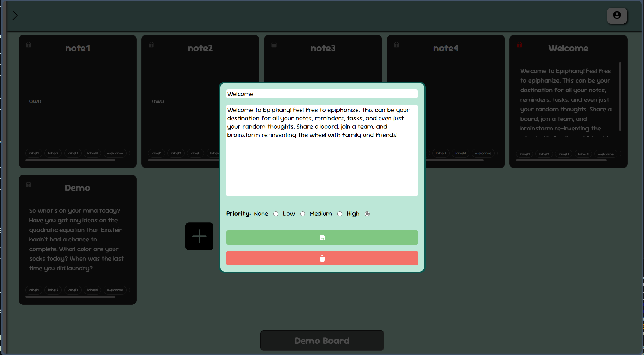The width and height of the screenshot is (644, 355).
Task: Click label3 tag on Demo card
Action: pyautogui.click(x=73, y=290)
